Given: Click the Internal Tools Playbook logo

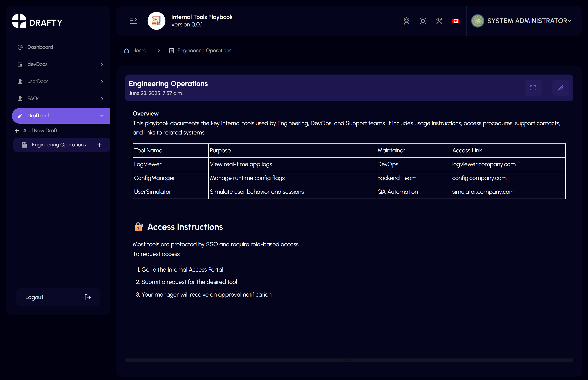Looking at the screenshot, I should (x=156, y=21).
